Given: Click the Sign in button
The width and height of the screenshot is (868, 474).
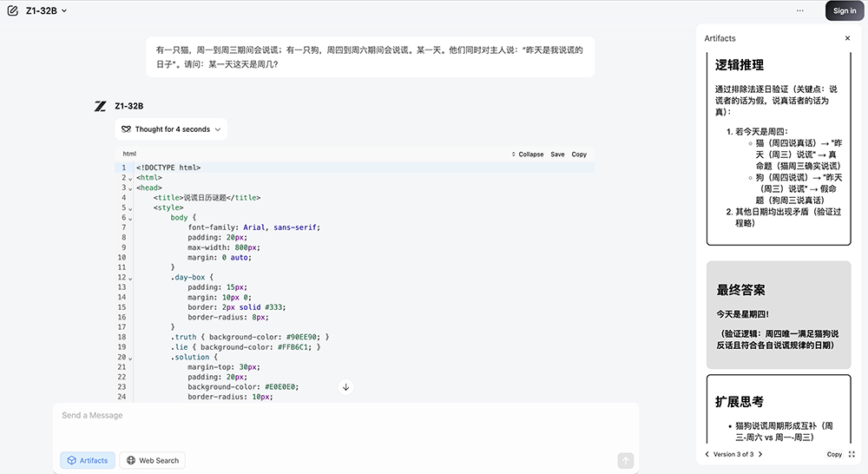Looking at the screenshot, I should [x=845, y=10].
